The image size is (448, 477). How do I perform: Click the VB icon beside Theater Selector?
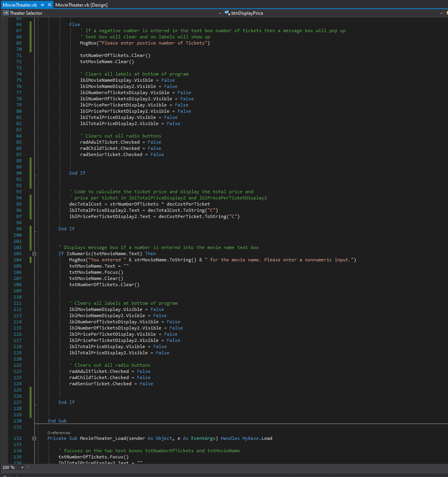click(x=5, y=13)
